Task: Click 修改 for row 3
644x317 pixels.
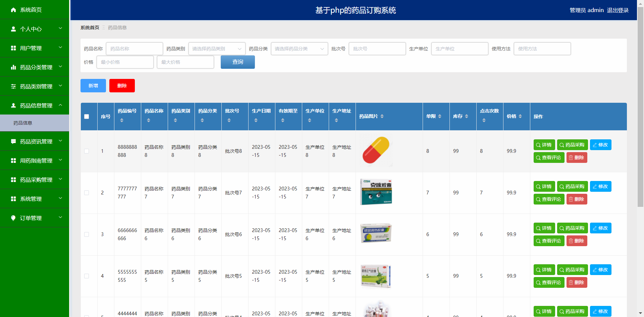Action: pyautogui.click(x=600, y=228)
